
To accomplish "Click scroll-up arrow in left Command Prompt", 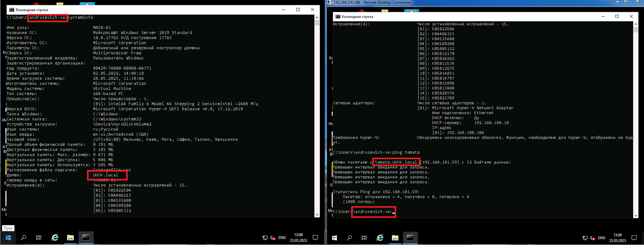I will pyautogui.click(x=317, y=17).
